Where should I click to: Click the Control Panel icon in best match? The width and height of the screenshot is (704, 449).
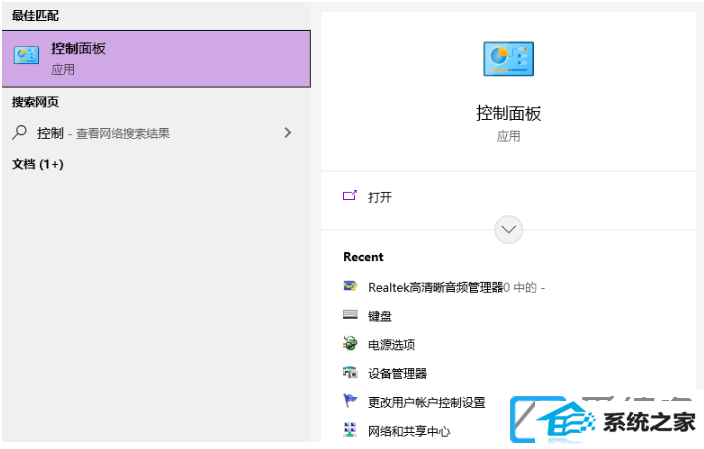point(26,55)
